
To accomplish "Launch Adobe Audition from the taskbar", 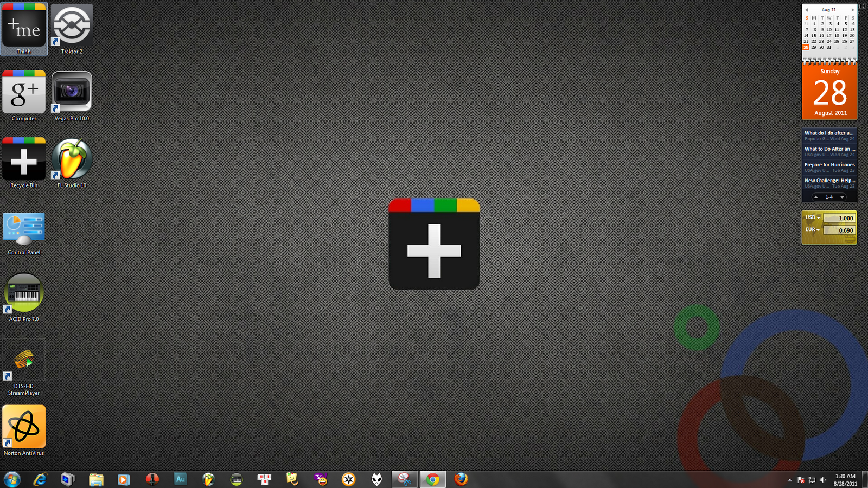I will (x=181, y=479).
